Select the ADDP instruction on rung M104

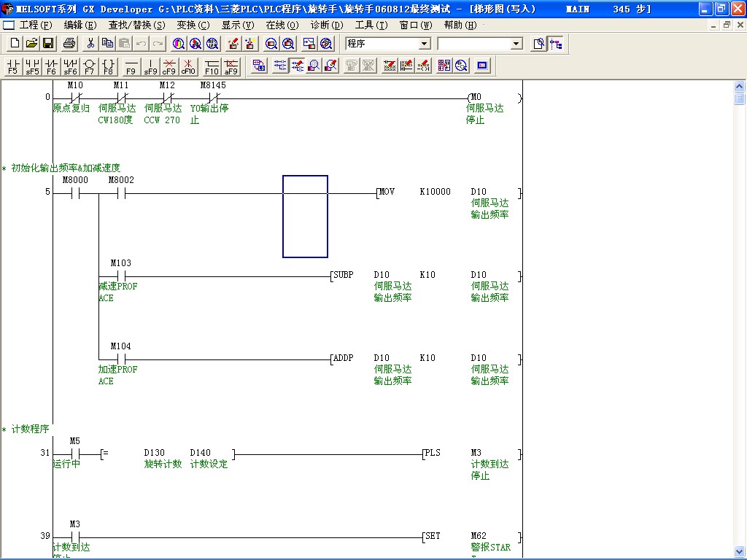tap(426, 359)
